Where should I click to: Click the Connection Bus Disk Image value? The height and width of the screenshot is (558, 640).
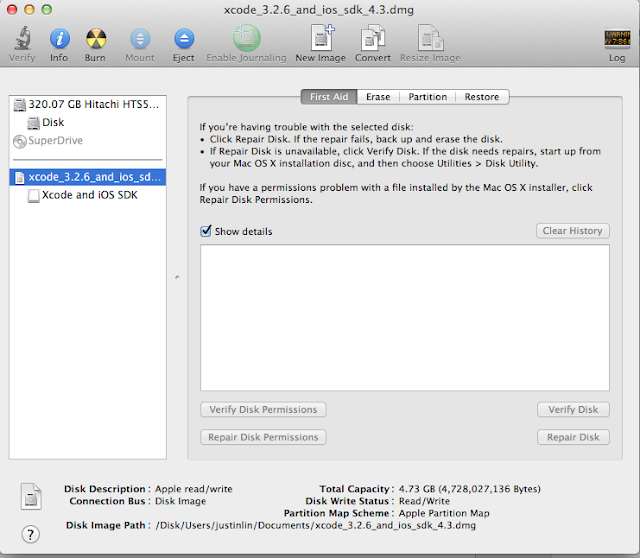point(180,501)
